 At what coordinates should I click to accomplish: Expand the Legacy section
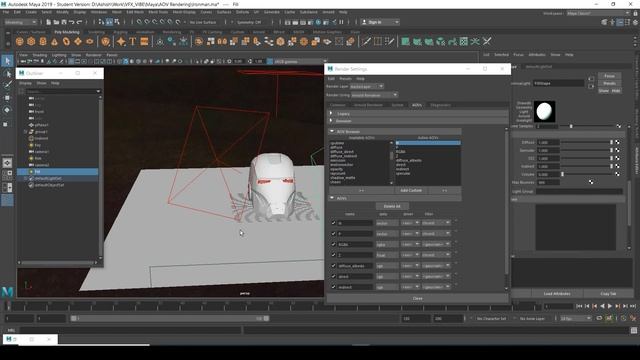tap(331, 113)
